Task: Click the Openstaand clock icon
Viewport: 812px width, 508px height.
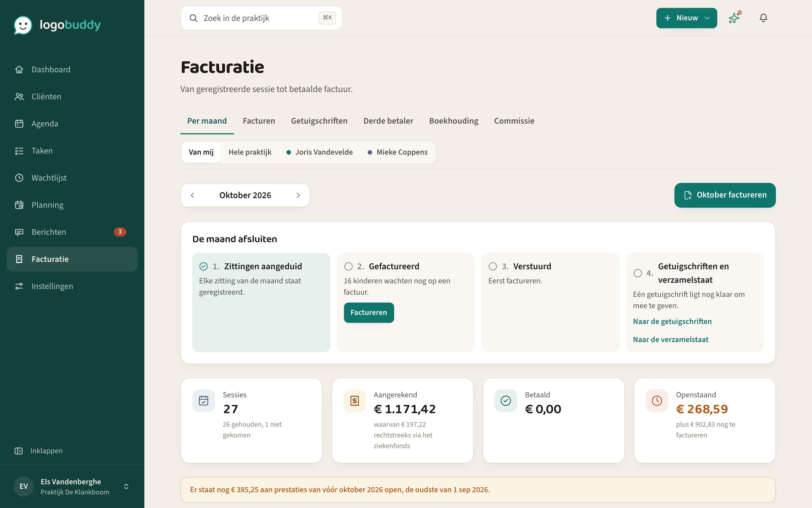Action: click(657, 400)
